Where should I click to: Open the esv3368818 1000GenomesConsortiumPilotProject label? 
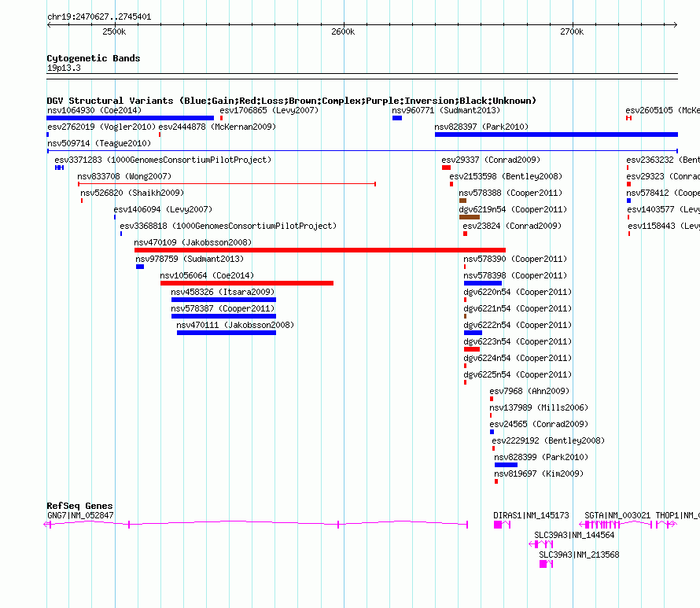pos(228,226)
